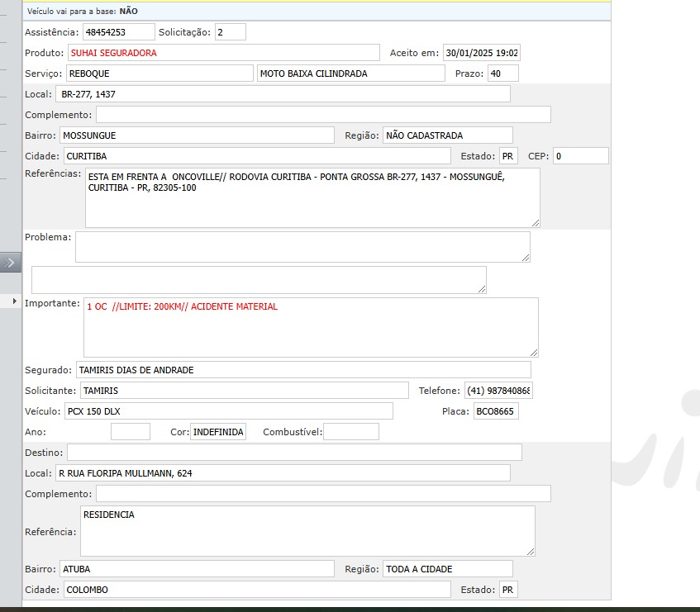This screenshot has width=700, height=612.
Task: Select the Prazo field
Action: [x=502, y=74]
